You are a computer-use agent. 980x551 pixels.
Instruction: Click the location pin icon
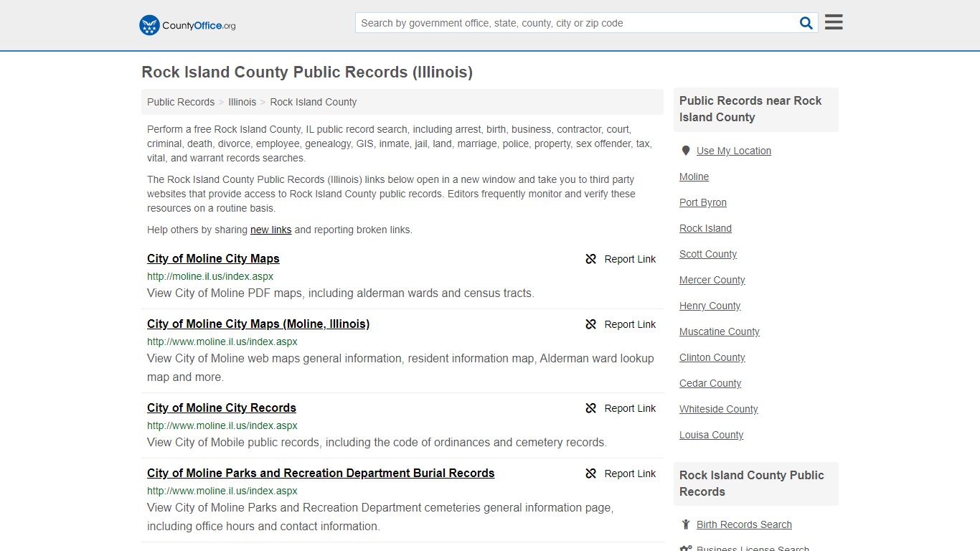(x=685, y=151)
